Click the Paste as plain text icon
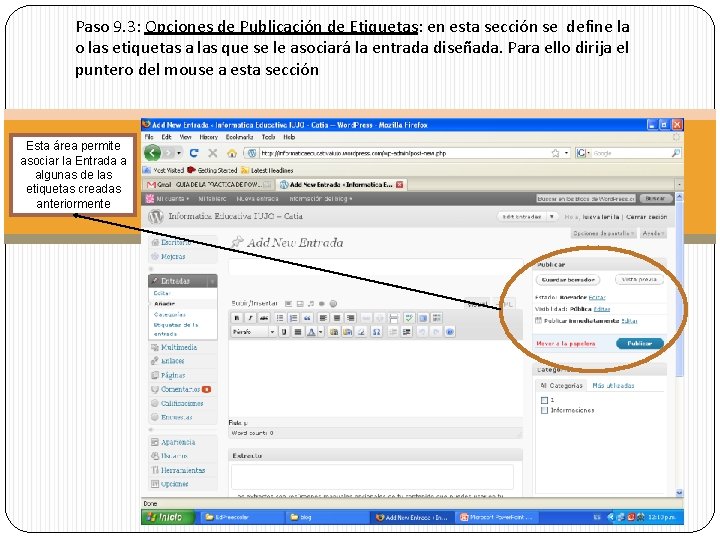The height and width of the screenshot is (540, 720). pyautogui.click(x=334, y=332)
